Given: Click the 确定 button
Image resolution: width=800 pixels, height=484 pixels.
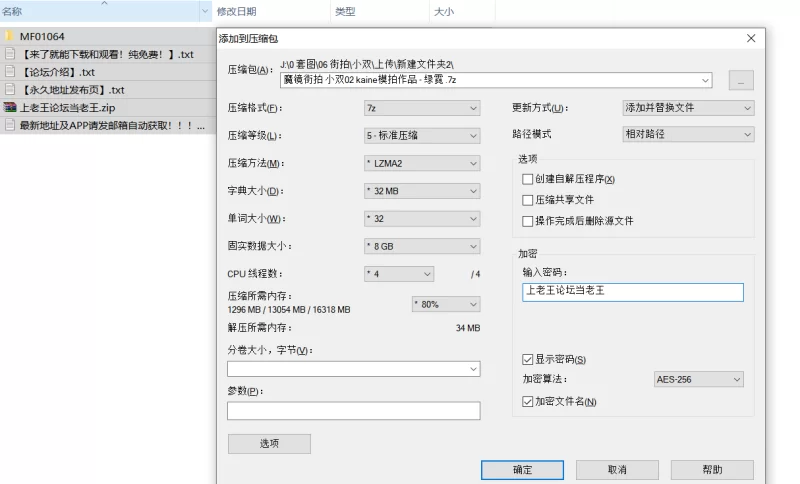Looking at the screenshot, I should [522, 470].
